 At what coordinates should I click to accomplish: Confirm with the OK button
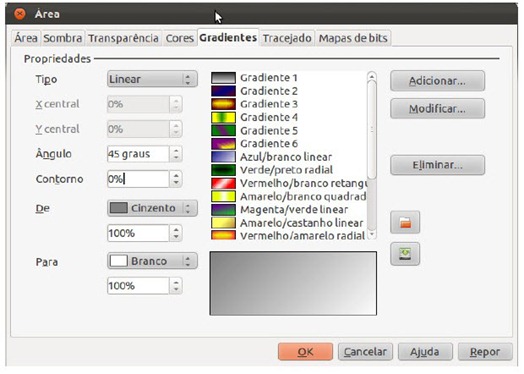click(x=305, y=352)
